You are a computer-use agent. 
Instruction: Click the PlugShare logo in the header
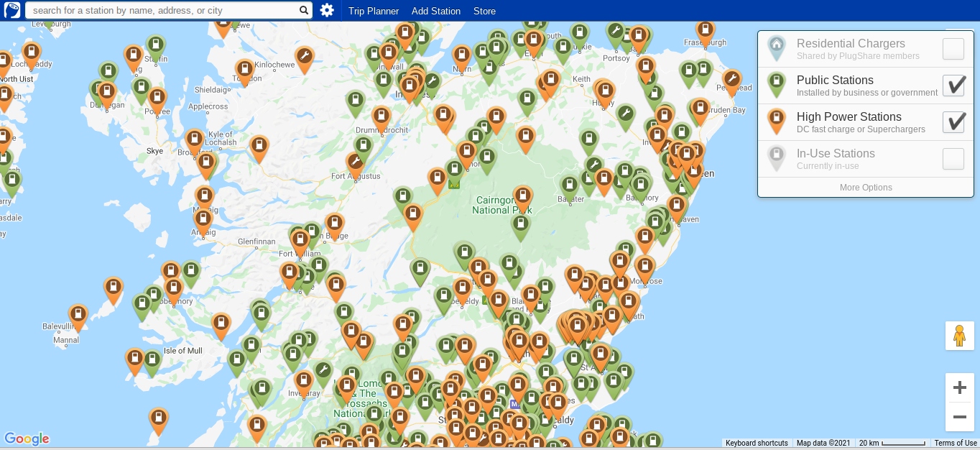tap(11, 10)
